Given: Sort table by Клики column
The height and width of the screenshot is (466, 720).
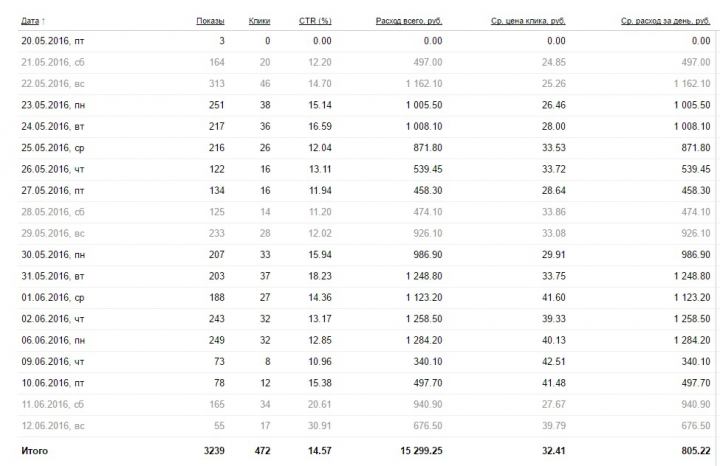Looking at the screenshot, I should 259,21.
